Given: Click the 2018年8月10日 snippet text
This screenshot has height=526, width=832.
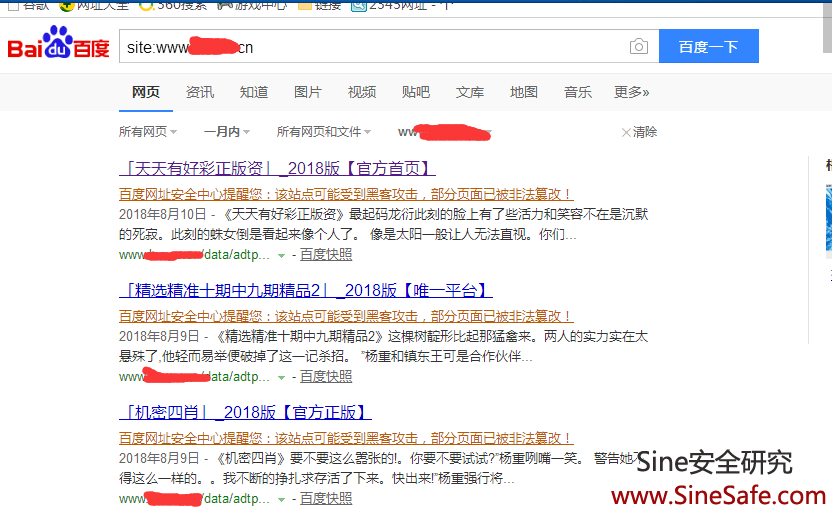Looking at the screenshot, I should [x=383, y=224].
